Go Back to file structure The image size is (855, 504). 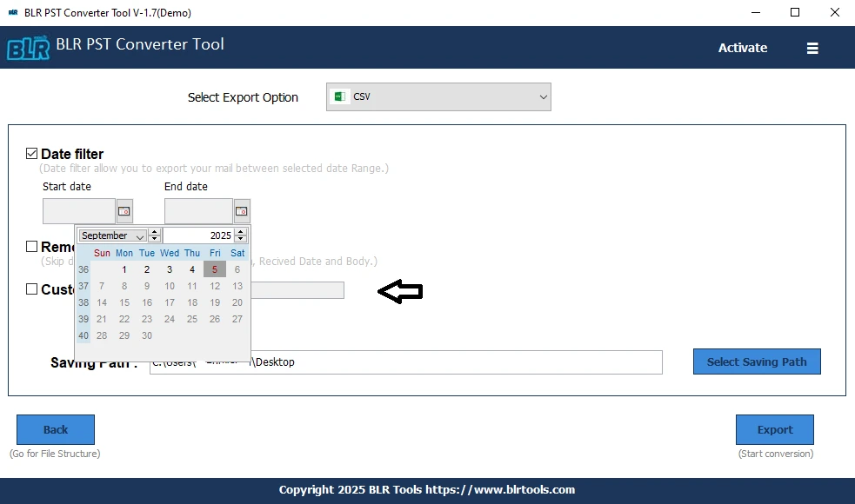(x=56, y=430)
